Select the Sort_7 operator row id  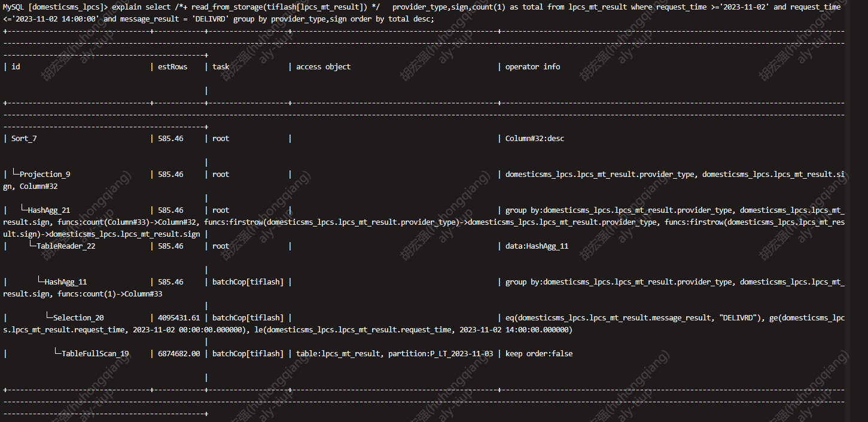point(24,139)
